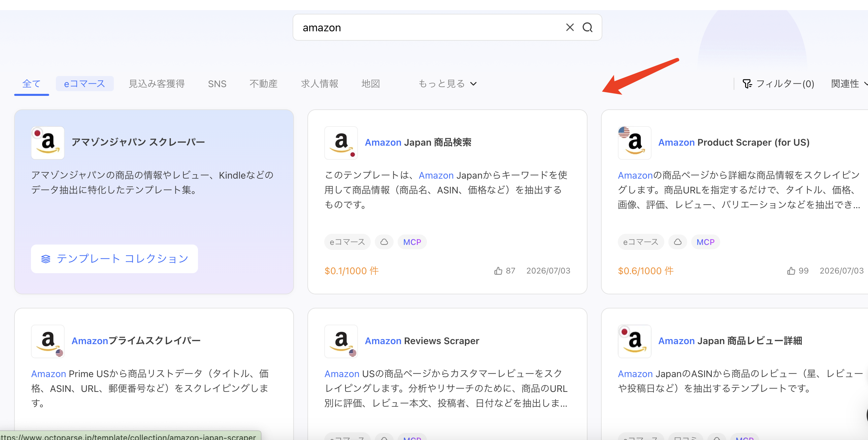Click the Amazonプライムスクレイパー logo icon
Image resolution: width=868 pixels, height=440 pixels.
coord(48,341)
